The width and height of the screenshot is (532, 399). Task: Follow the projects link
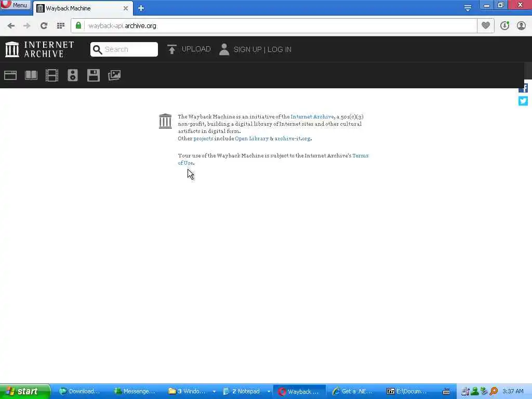(203, 138)
